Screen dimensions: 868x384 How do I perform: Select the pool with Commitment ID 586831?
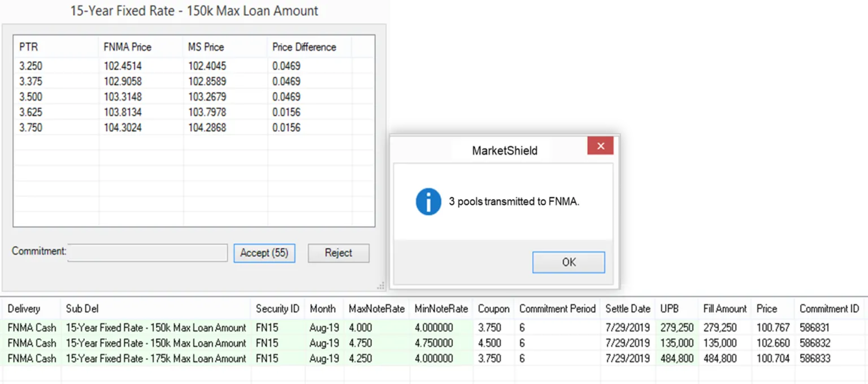396,327
